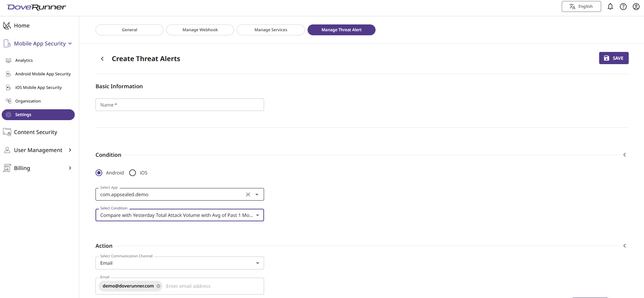This screenshot has height=298, width=644.
Task: Click the Analytics chart icon
Action: (x=8, y=60)
